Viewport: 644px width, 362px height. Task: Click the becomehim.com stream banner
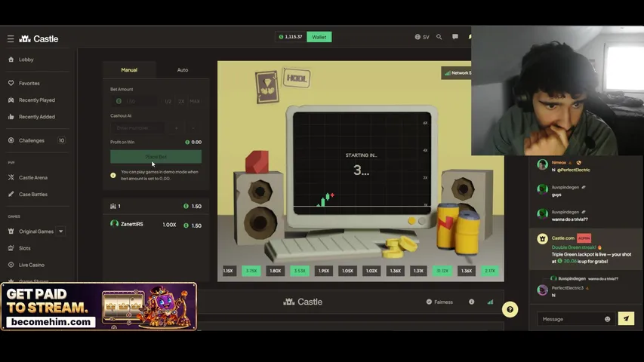pyautogui.click(x=99, y=306)
